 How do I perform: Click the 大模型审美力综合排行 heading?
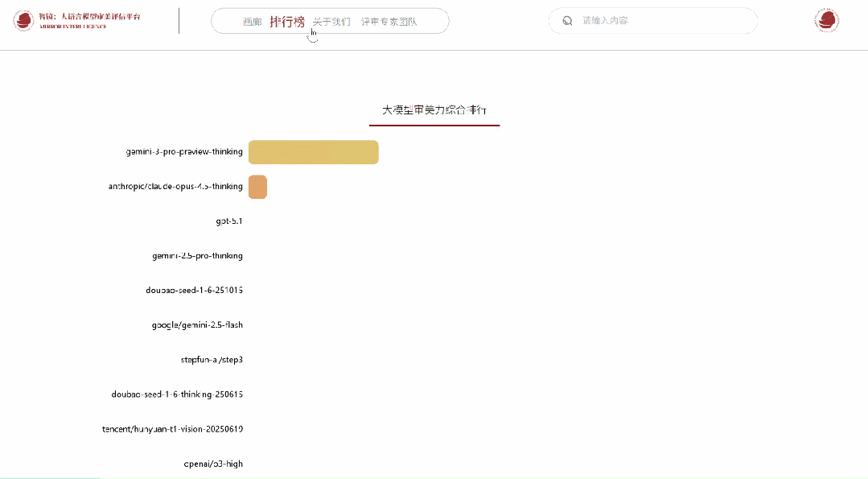[x=434, y=109]
